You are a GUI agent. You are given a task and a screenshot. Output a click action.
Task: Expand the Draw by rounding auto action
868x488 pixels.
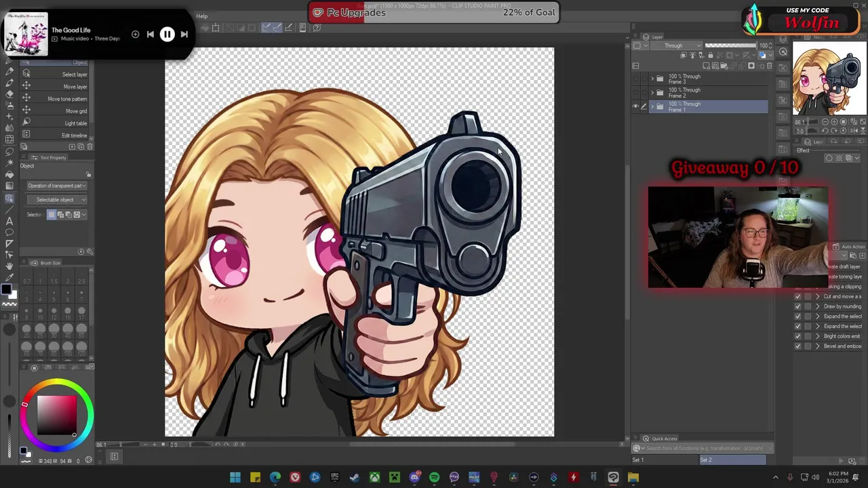coord(817,306)
